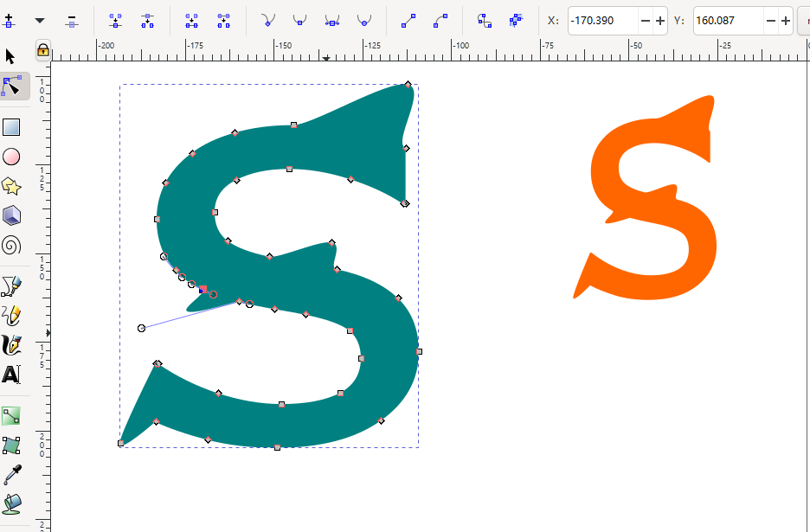Click the Y coordinate input field

click(x=729, y=21)
